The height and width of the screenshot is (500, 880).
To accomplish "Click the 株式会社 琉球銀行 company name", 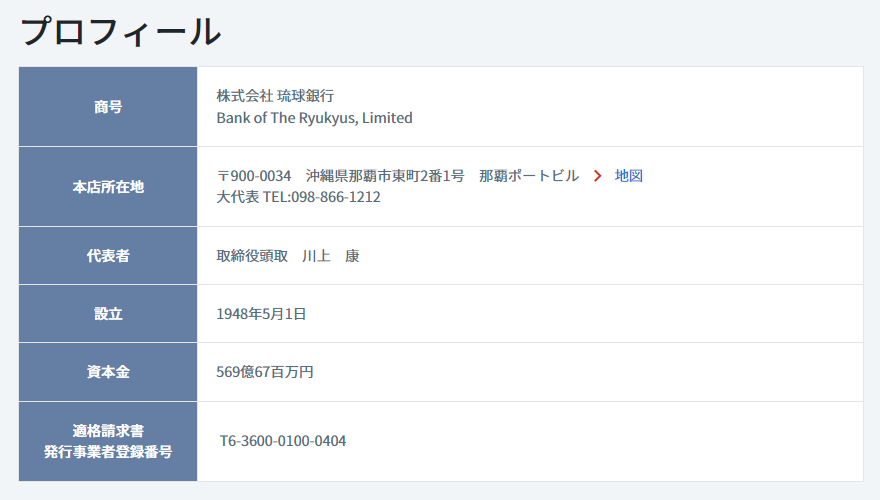I will [275, 96].
